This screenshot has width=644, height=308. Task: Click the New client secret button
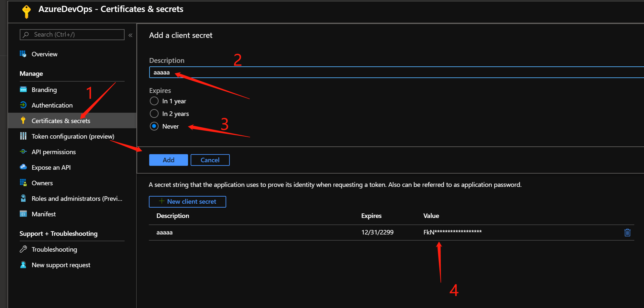point(187,201)
